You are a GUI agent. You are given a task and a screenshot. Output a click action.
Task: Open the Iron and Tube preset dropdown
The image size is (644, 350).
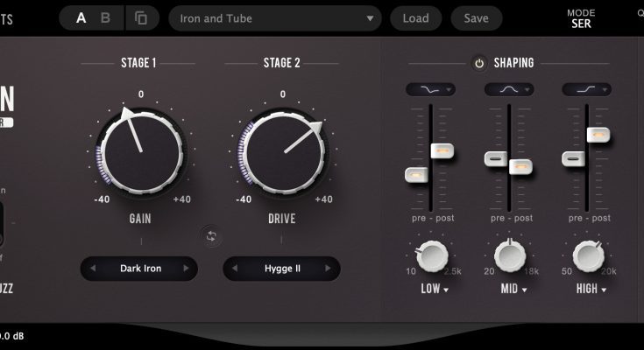tap(274, 17)
